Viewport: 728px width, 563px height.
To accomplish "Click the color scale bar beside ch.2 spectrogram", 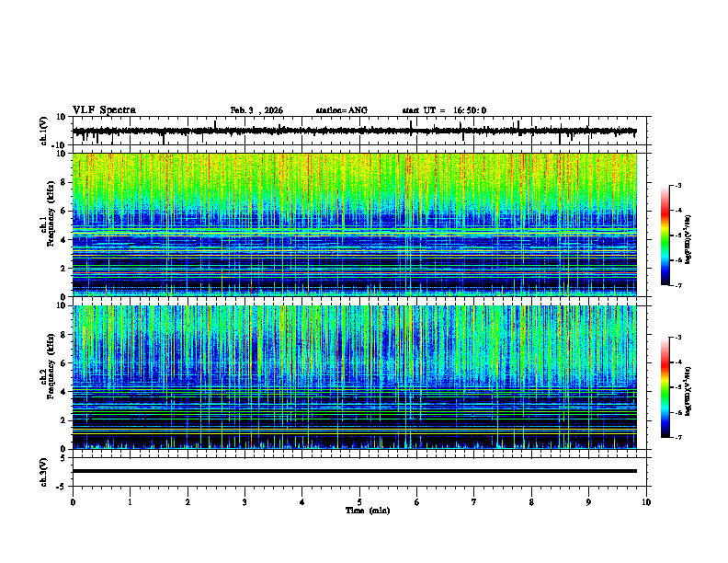I will tap(665, 387).
